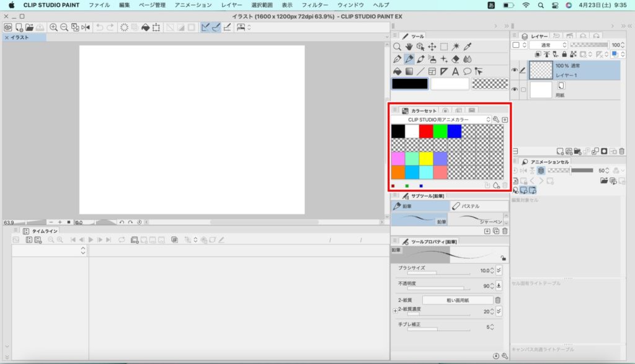Open file via toolbar folder icon
Image resolution: width=635 pixels, height=364 pixels.
click(x=29, y=27)
